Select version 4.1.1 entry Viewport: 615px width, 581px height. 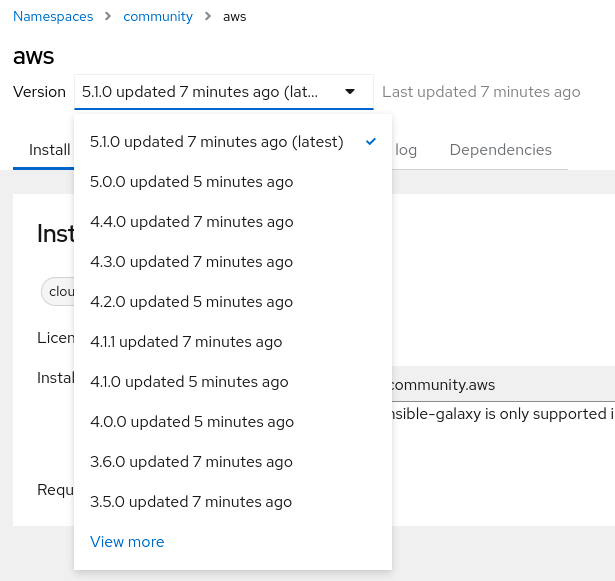[186, 342]
